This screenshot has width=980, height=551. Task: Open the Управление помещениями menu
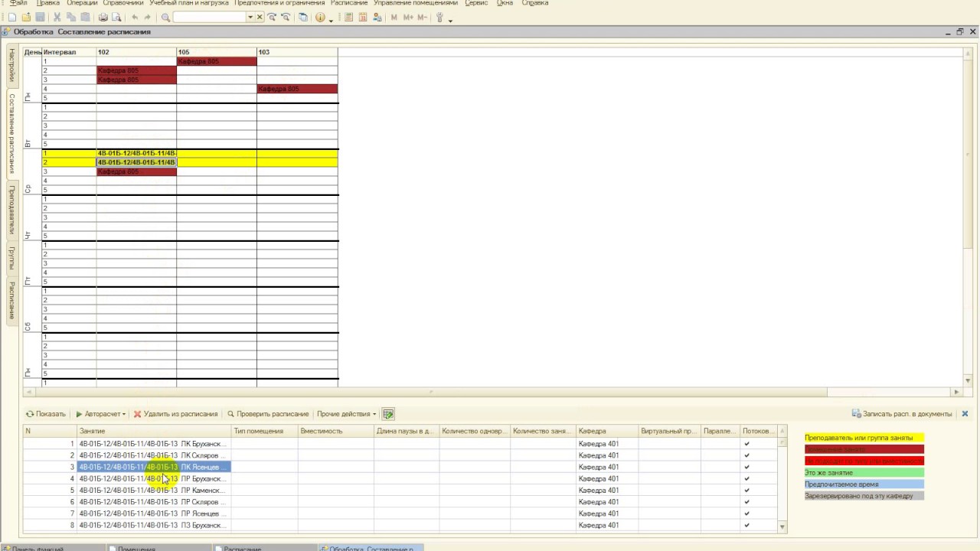point(416,3)
